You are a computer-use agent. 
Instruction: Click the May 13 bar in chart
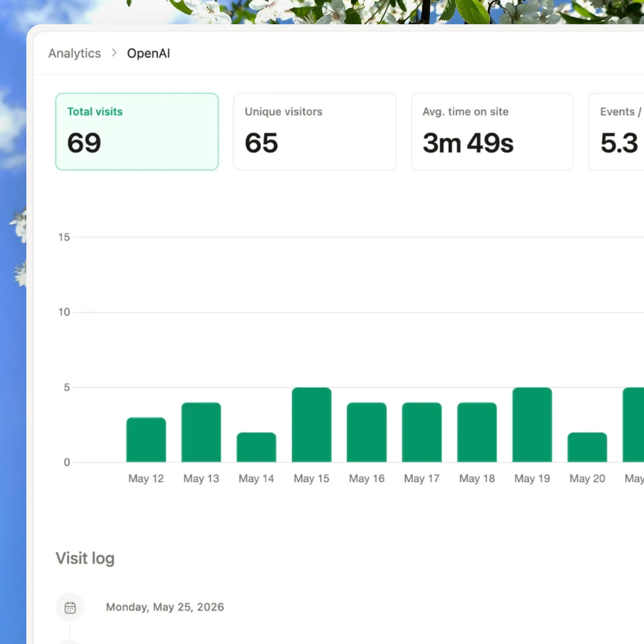pyautogui.click(x=201, y=432)
